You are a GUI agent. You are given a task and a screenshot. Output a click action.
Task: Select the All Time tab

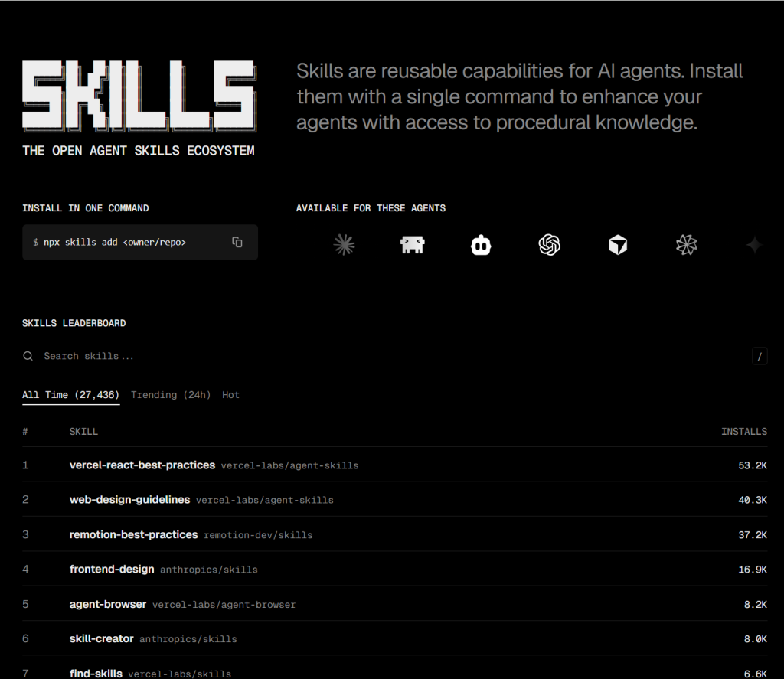[x=70, y=395]
